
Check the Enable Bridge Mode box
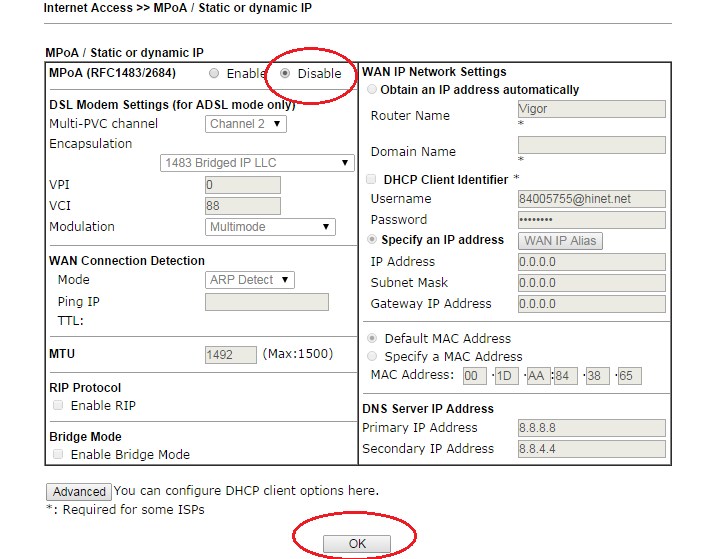pyautogui.click(x=58, y=454)
